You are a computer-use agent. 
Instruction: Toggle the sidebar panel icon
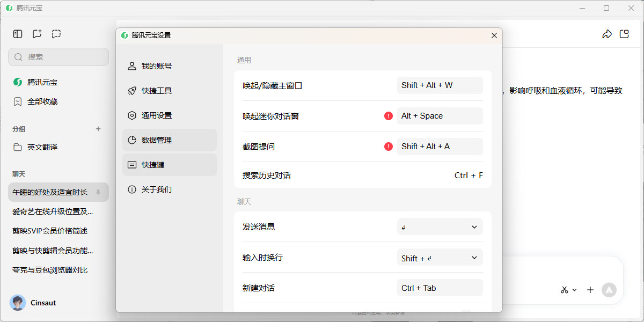18,34
